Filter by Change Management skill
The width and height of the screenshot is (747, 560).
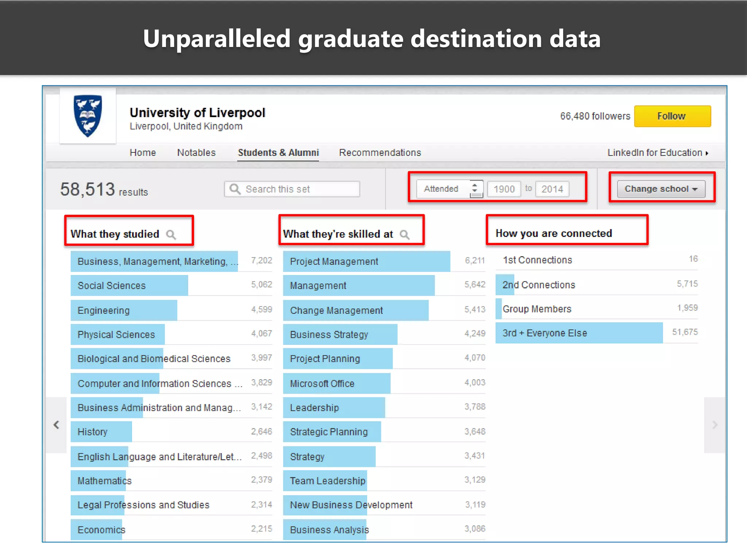[x=384, y=310]
